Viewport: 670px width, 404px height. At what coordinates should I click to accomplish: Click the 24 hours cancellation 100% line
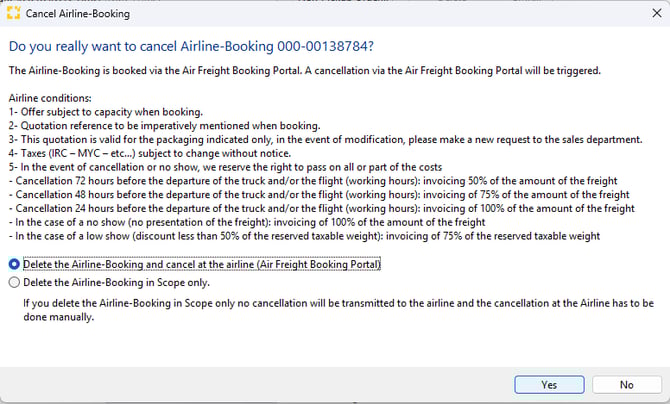[322, 209]
